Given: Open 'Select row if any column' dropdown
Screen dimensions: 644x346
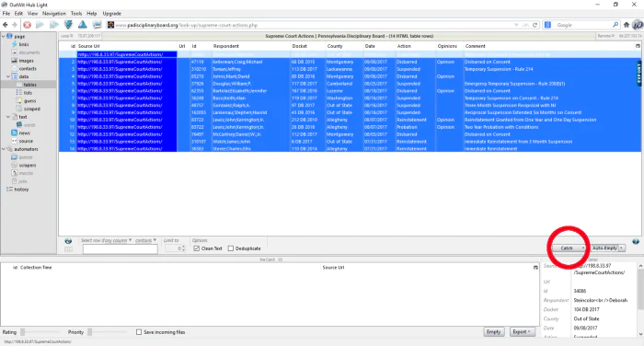Looking at the screenshot, I should [107, 240].
